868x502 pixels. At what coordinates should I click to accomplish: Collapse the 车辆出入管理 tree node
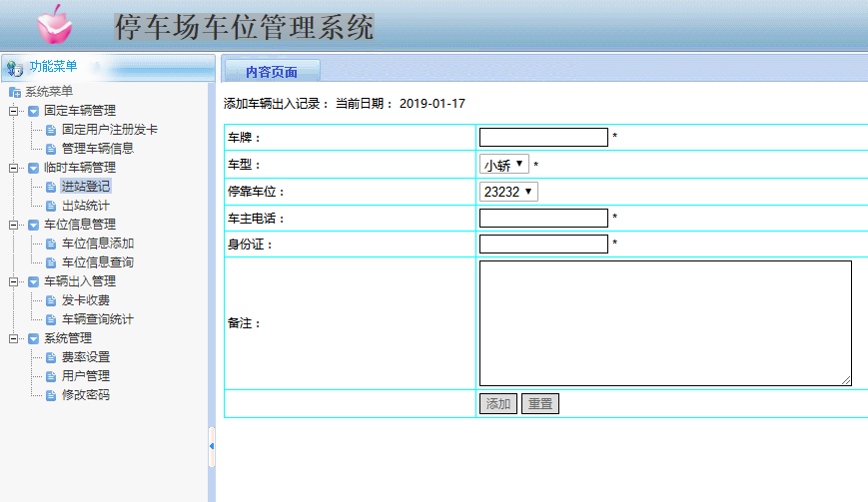coord(13,282)
